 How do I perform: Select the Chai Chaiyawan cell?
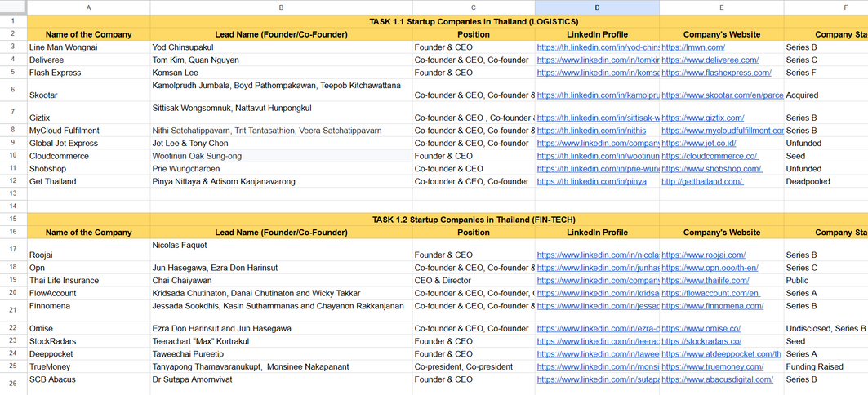coord(281,281)
